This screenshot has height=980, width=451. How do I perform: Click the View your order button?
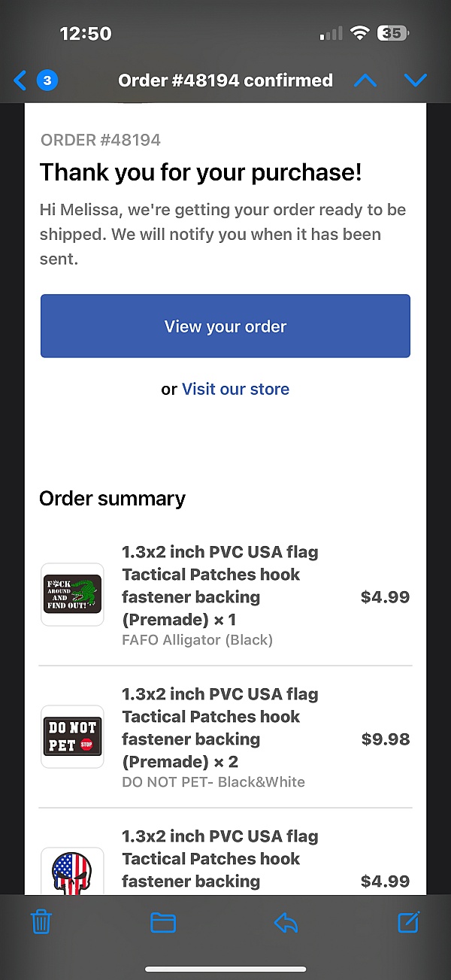[225, 326]
